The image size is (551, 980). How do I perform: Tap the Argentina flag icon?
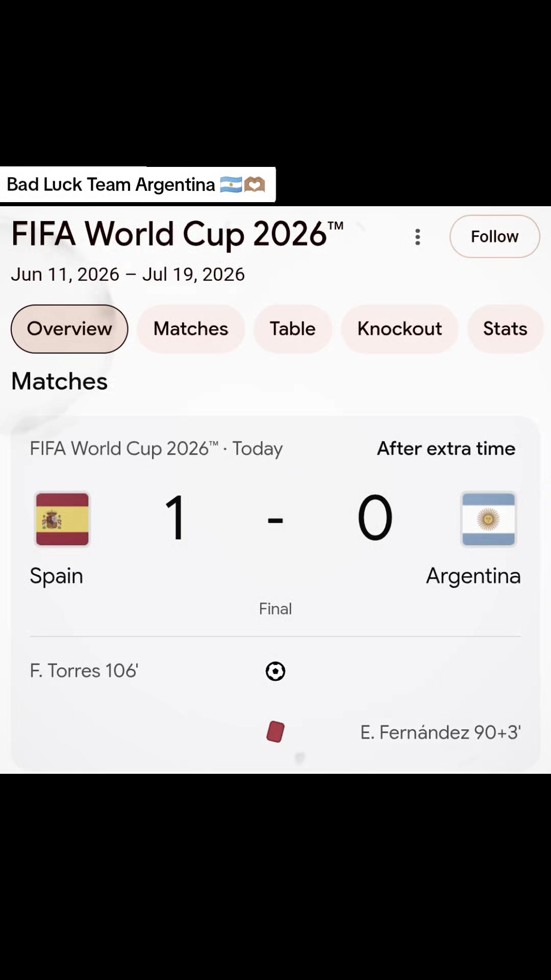pos(488,519)
